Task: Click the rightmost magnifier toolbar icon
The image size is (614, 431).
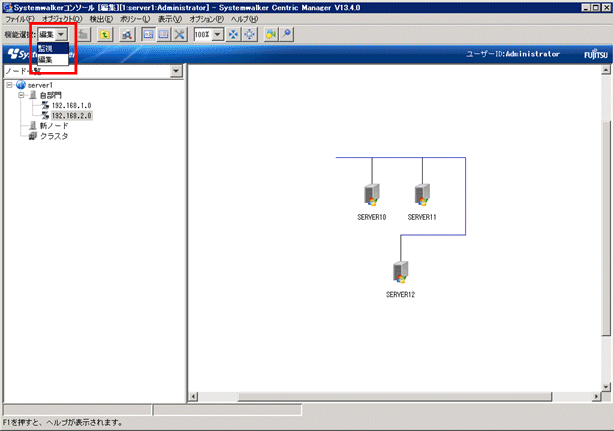Action: click(287, 34)
